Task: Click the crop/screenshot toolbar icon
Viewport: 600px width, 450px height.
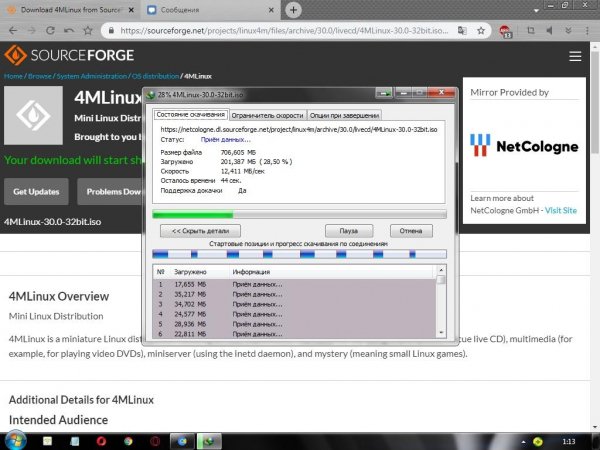Action: 531,31
